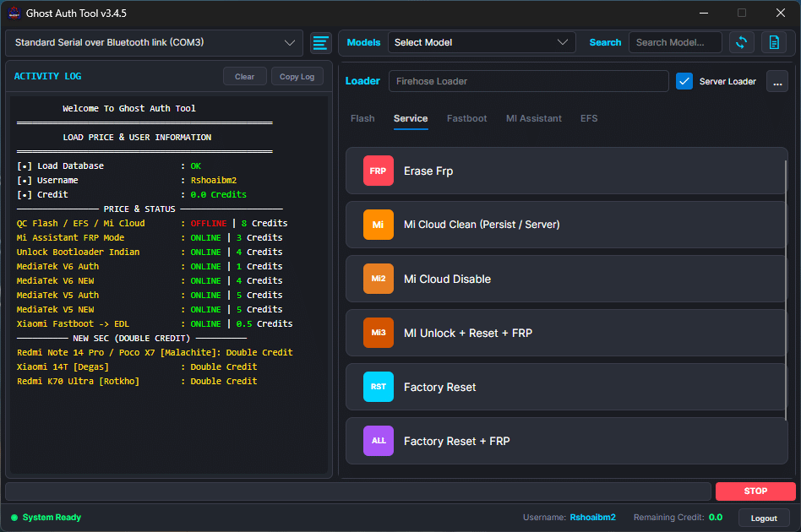Click the Mi3 icon for Unlock Reset

378,333
